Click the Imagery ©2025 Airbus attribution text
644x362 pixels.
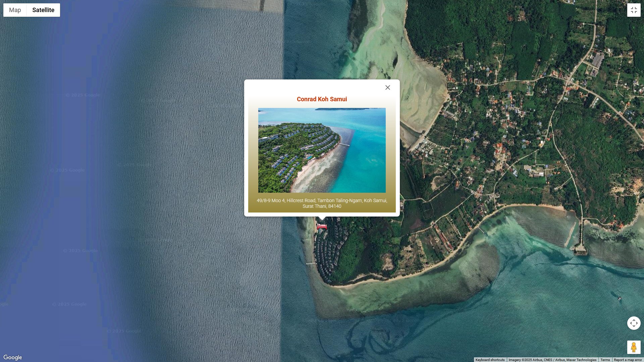pos(552,360)
